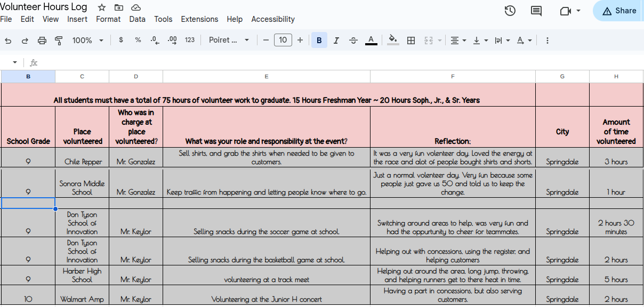The image size is (644, 307).
Task: Open vertical align dropdown
Action: coord(480,41)
